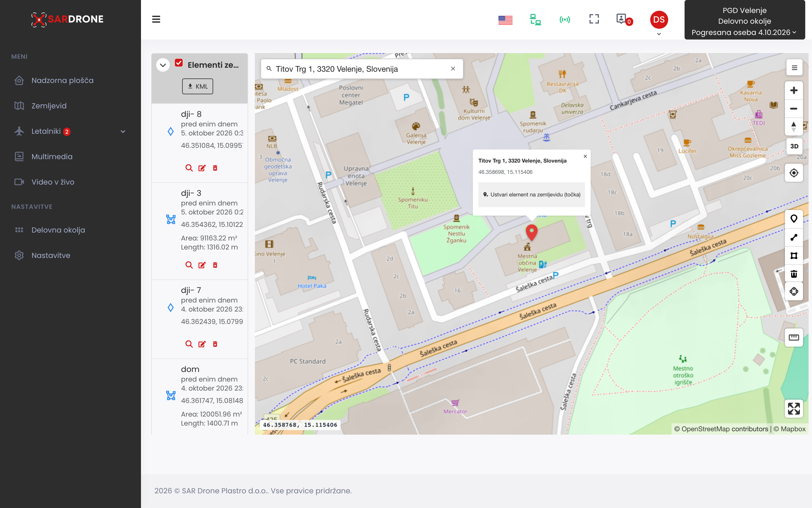Open Nadzorna plošča menu item
Screen dimensions: 812x508
click(62, 80)
